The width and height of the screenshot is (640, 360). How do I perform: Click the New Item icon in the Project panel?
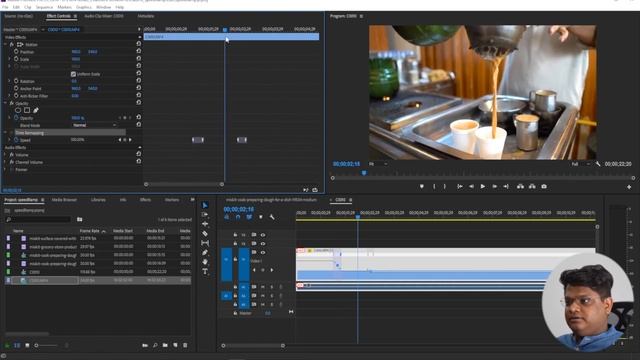[x=175, y=345]
